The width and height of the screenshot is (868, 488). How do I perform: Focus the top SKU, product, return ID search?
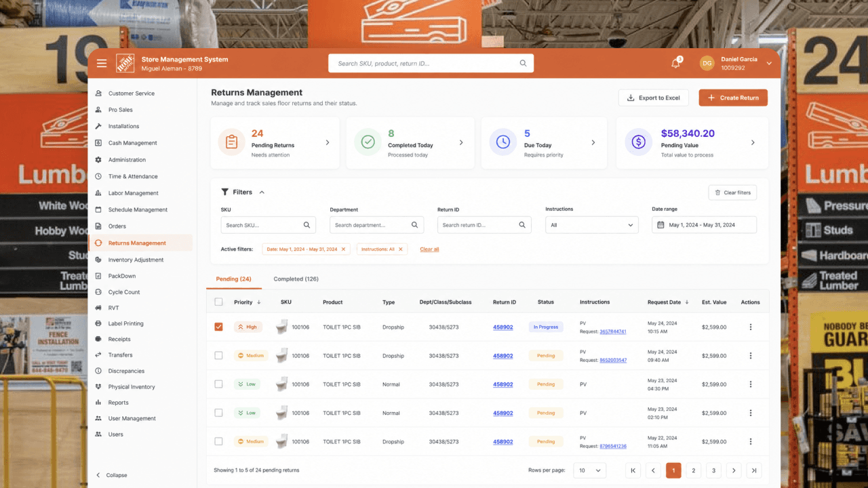(x=431, y=63)
